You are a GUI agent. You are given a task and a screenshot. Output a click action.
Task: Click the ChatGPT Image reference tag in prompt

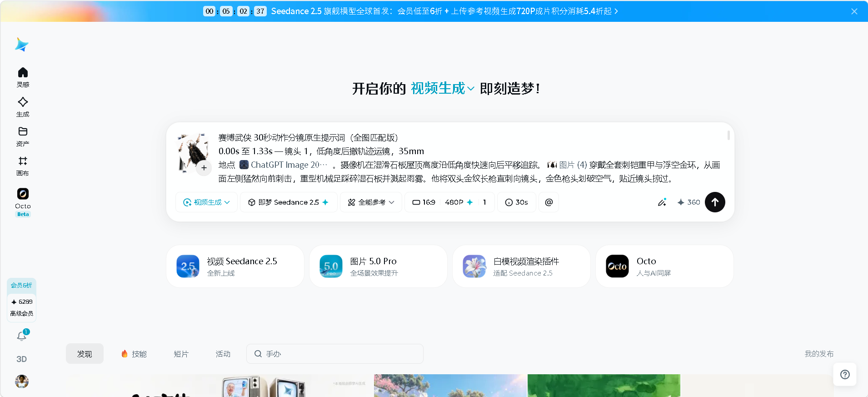(x=284, y=165)
